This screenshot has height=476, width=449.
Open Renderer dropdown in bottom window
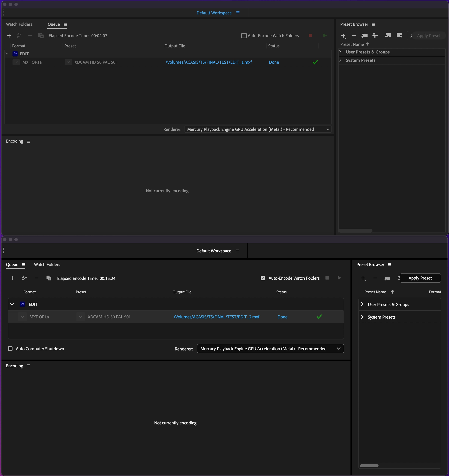[270, 349]
